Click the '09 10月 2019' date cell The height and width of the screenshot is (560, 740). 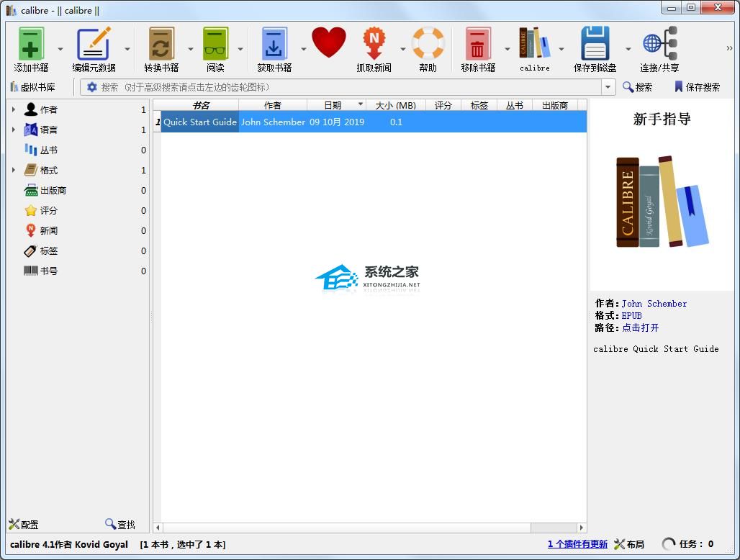pyautogui.click(x=337, y=122)
